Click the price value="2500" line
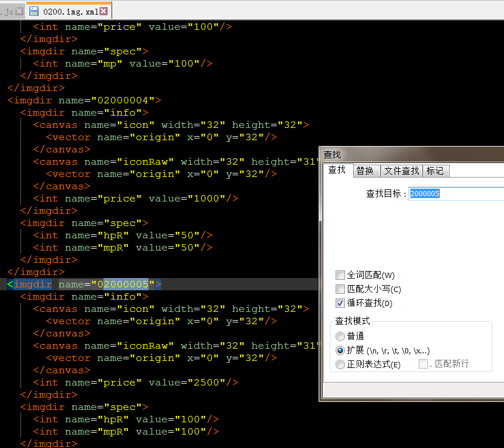The width and height of the screenshot is (504, 448). click(x=136, y=383)
